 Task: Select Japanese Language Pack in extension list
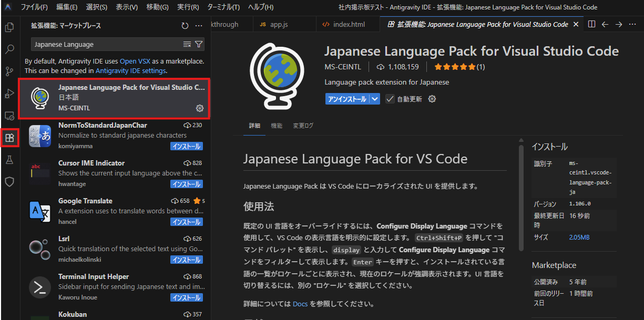(x=115, y=98)
